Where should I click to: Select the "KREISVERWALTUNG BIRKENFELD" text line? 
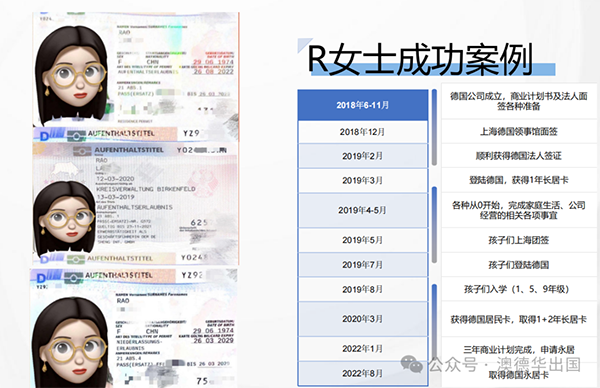point(146,189)
